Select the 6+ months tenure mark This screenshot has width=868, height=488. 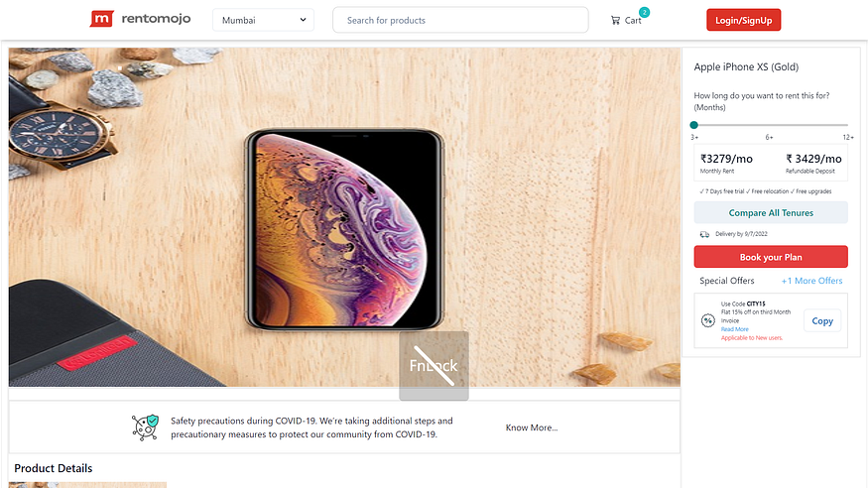[769, 137]
